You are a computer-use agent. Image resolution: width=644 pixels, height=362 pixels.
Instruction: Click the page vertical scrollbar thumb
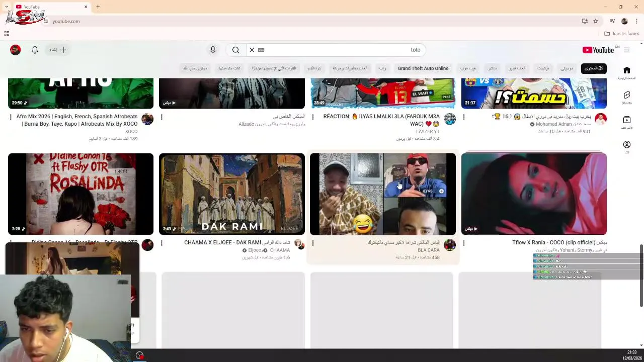coord(641,275)
